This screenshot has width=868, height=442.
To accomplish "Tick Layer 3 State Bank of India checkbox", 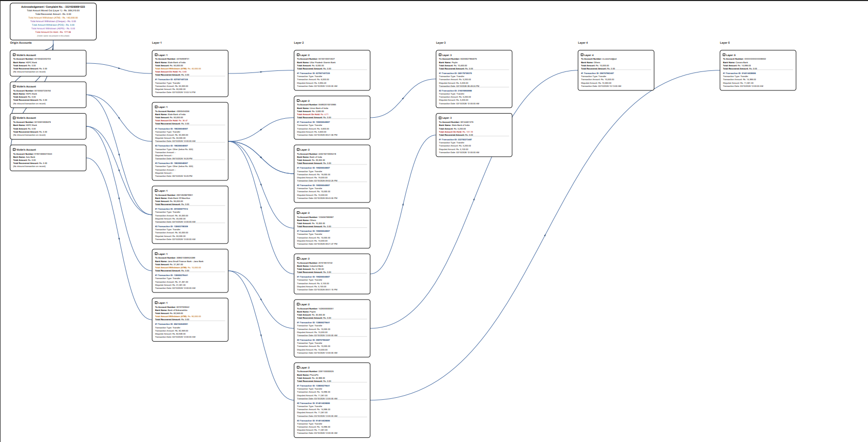I will click(440, 118).
